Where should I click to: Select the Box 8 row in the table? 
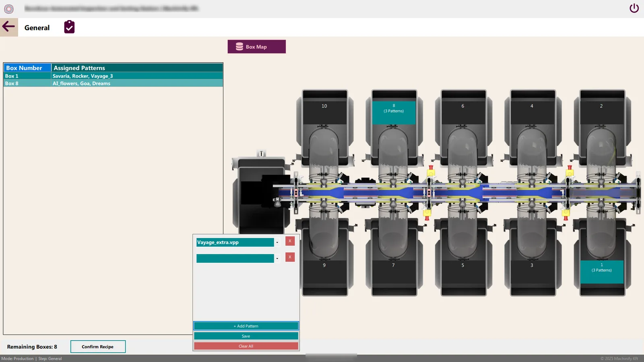pyautogui.click(x=113, y=83)
